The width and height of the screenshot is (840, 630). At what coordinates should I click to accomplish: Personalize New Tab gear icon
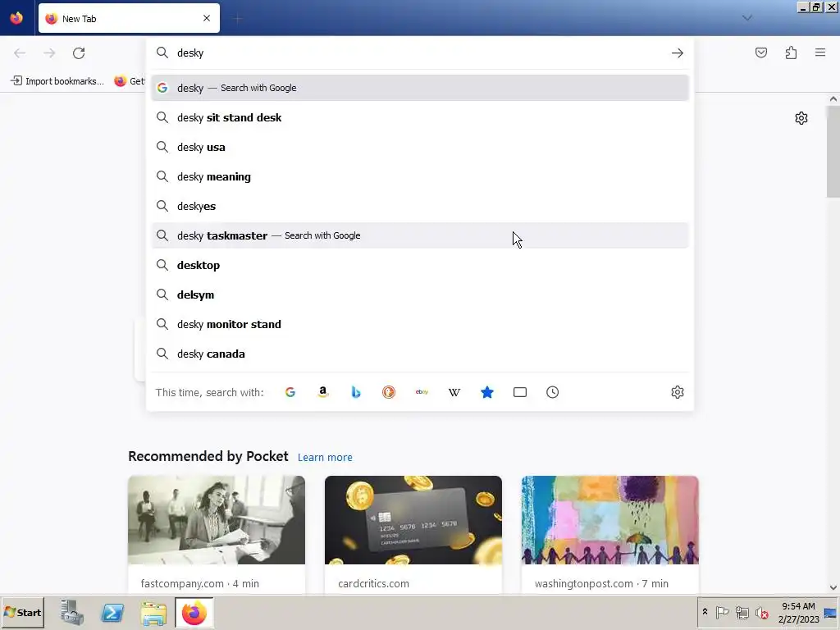click(x=801, y=118)
